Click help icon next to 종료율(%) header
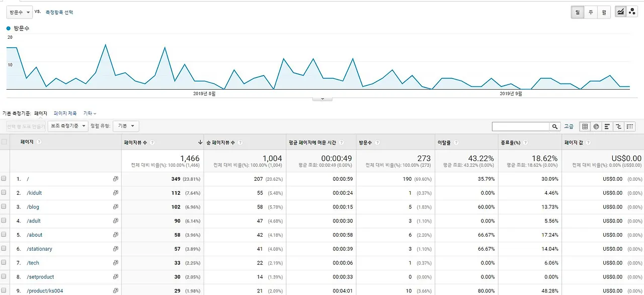 (525, 142)
